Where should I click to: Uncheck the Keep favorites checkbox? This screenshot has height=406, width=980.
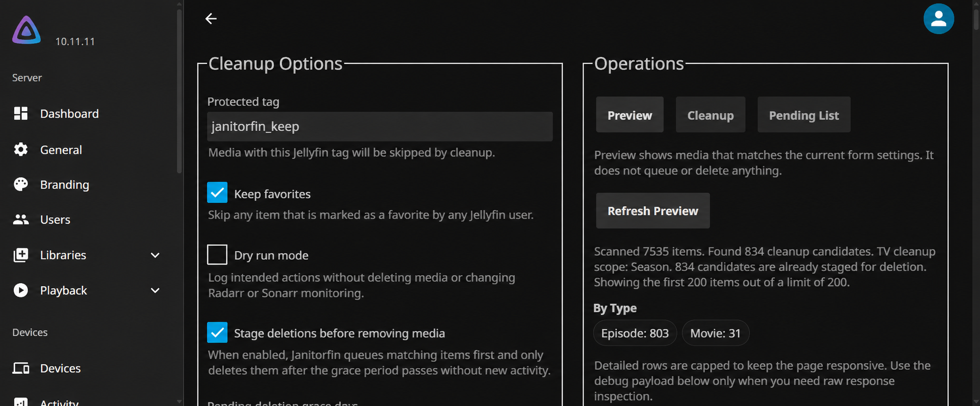pos(217,193)
